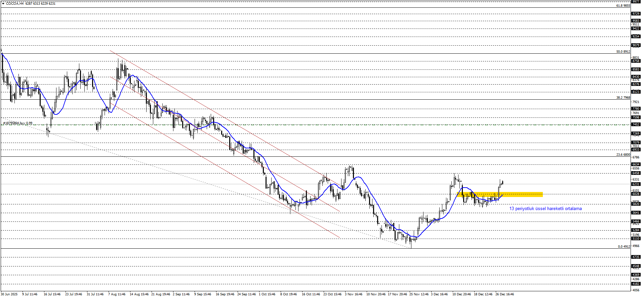Click the 25 Nov 12:46 time label
The height and width of the screenshot is (298, 644).
(x=419, y=294)
